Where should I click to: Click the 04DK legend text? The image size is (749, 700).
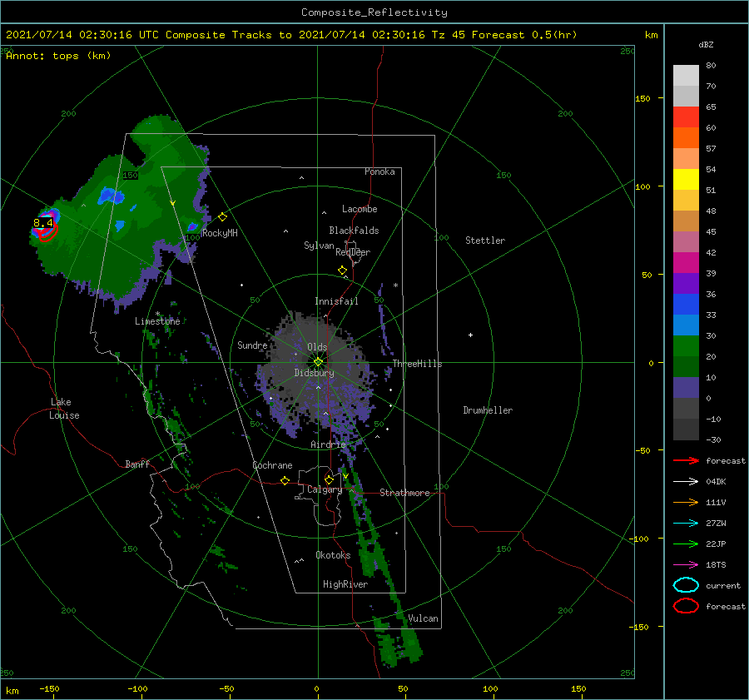[x=716, y=482]
